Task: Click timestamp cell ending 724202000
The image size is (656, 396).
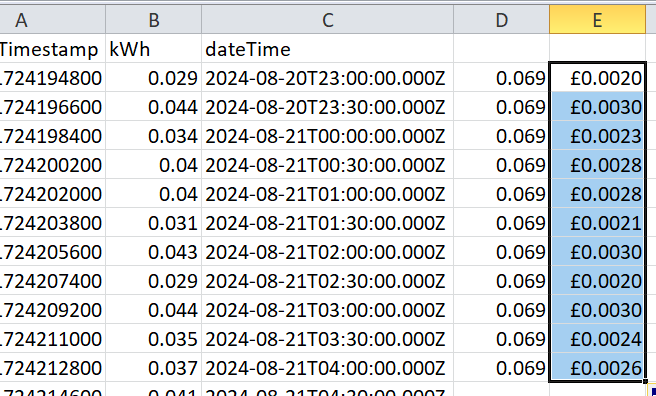Action: 52,194
